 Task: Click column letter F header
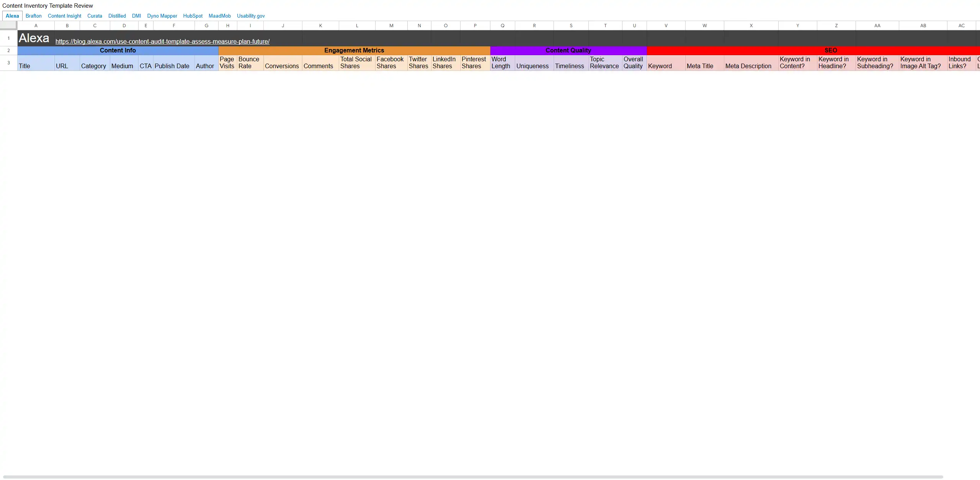click(x=174, y=26)
